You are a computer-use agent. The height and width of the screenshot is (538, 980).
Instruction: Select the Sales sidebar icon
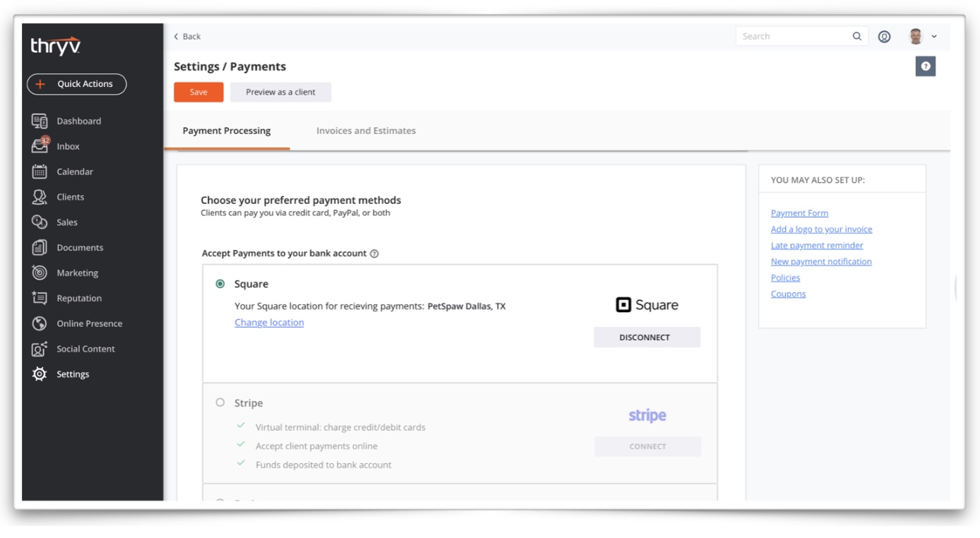(40, 222)
